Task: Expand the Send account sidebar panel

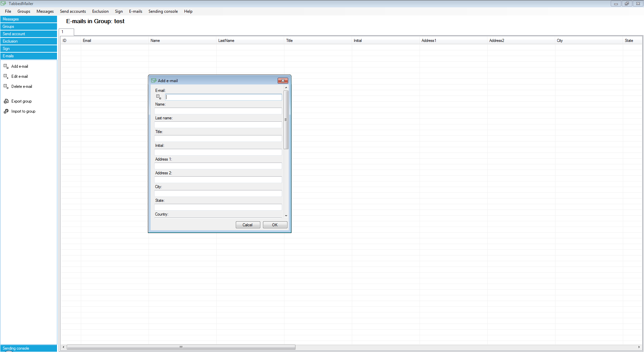Action: point(29,34)
